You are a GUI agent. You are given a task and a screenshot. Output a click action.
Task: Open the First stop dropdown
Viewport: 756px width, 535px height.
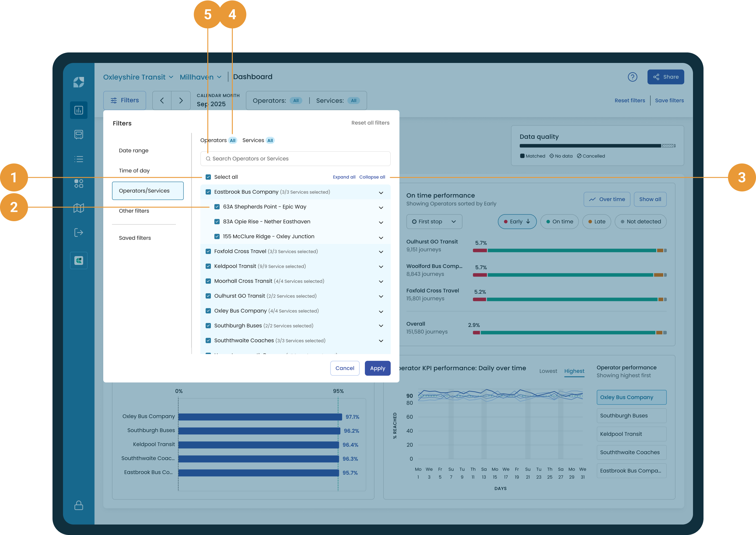point(434,222)
